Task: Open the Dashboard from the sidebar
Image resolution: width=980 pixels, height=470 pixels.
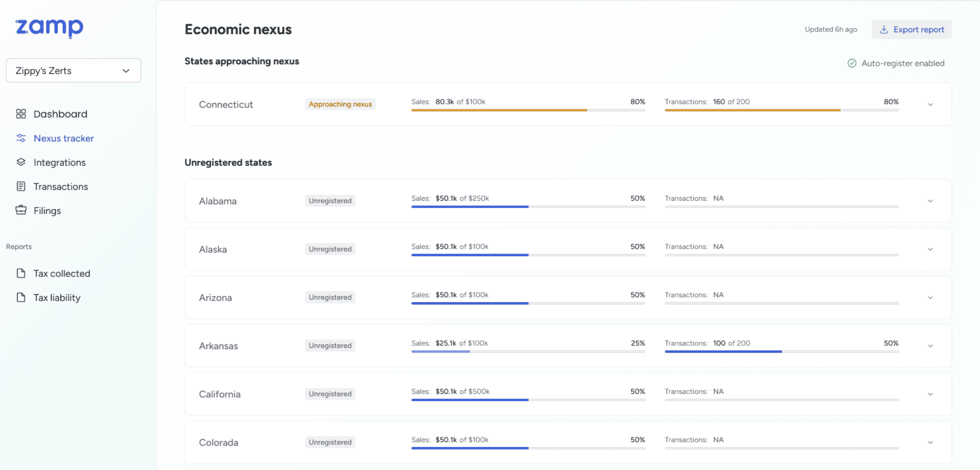Action: pos(22,114)
